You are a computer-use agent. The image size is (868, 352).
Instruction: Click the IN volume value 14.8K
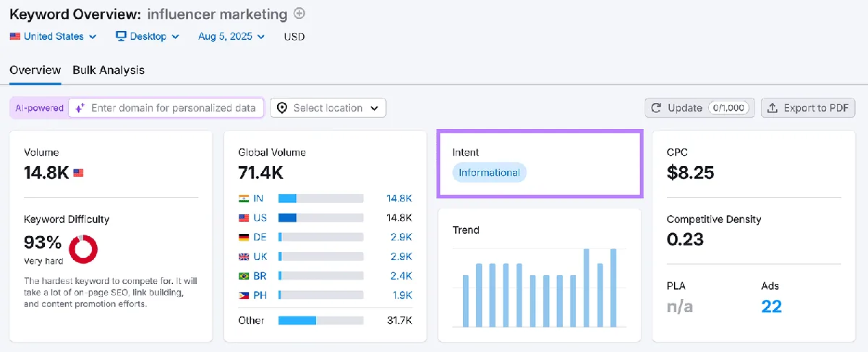coord(399,198)
